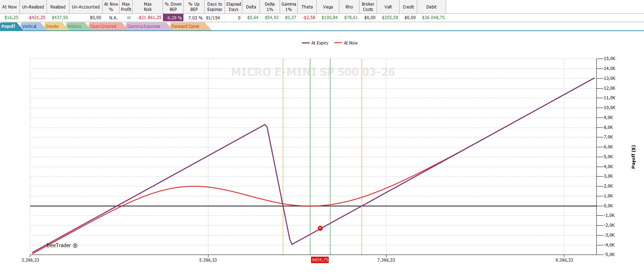Viewport: 644px width, 274px height.
Task: Click the Un-Realized column header
Action: pyautogui.click(x=33, y=7)
